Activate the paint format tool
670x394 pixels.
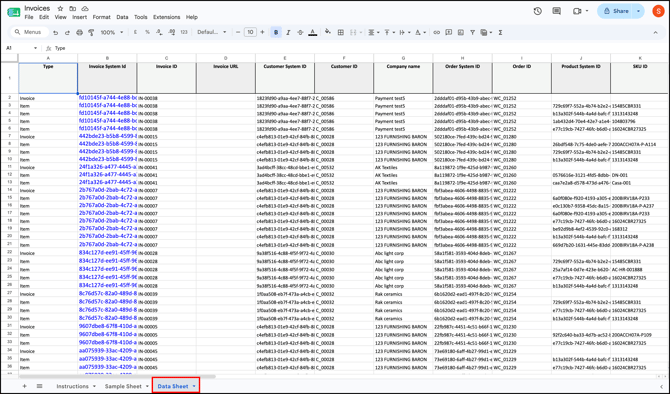point(91,32)
